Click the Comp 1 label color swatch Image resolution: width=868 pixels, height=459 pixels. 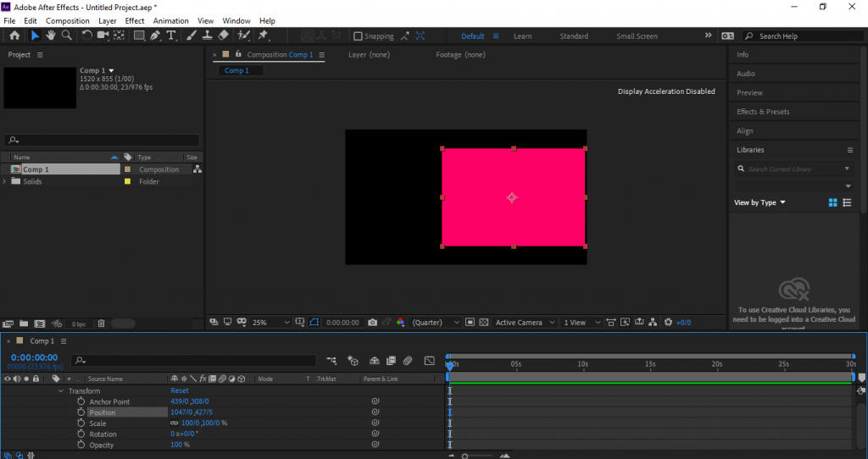pyautogui.click(x=127, y=169)
